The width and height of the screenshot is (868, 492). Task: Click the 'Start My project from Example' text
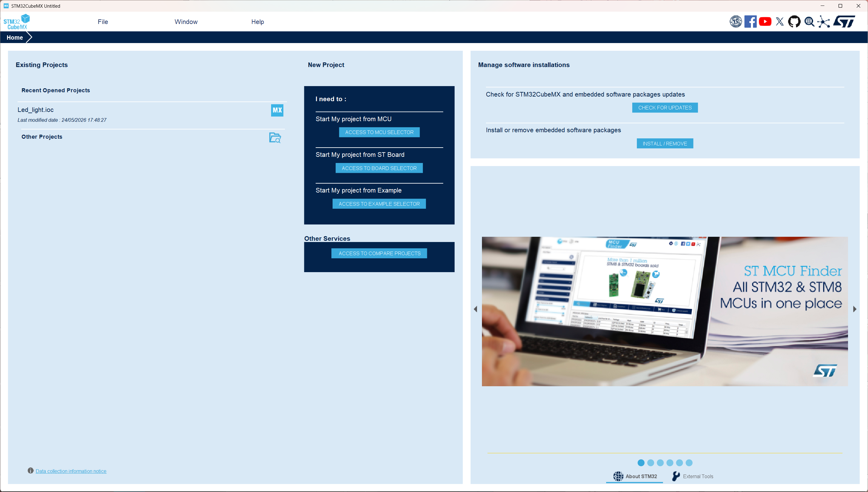[x=359, y=190]
